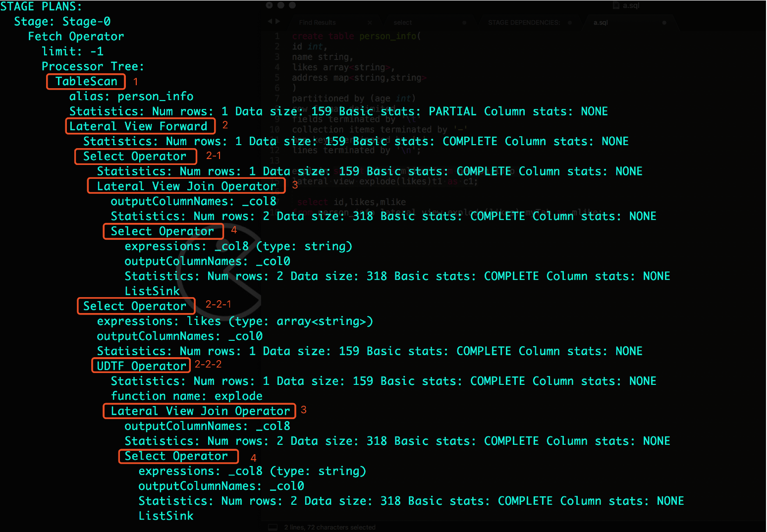This screenshot has height=532, width=767.
Task: Click 'select id,likes,mlike' line in Sublime
Action: click(x=351, y=202)
